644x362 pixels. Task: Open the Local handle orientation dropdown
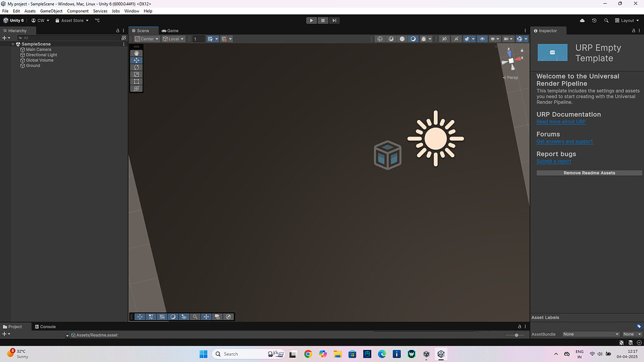pyautogui.click(x=174, y=38)
